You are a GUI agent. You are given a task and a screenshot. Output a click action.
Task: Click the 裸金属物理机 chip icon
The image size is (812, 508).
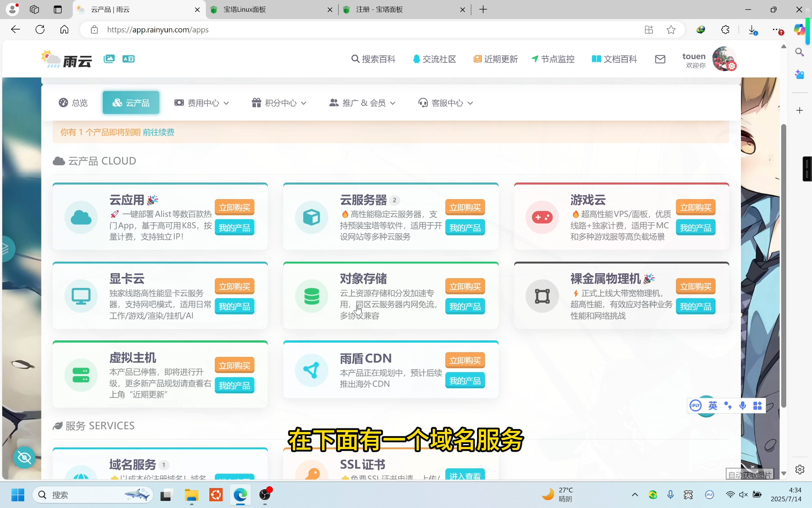[x=542, y=296]
